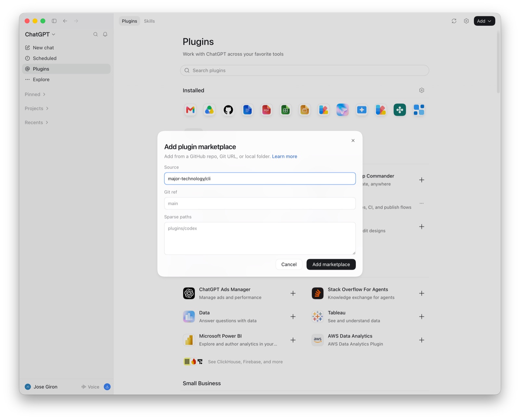Image resolution: width=520 pixels, height=420 pixels.
Task: Focus the Sparse paths text area
Action: click(x=260, y=239)
